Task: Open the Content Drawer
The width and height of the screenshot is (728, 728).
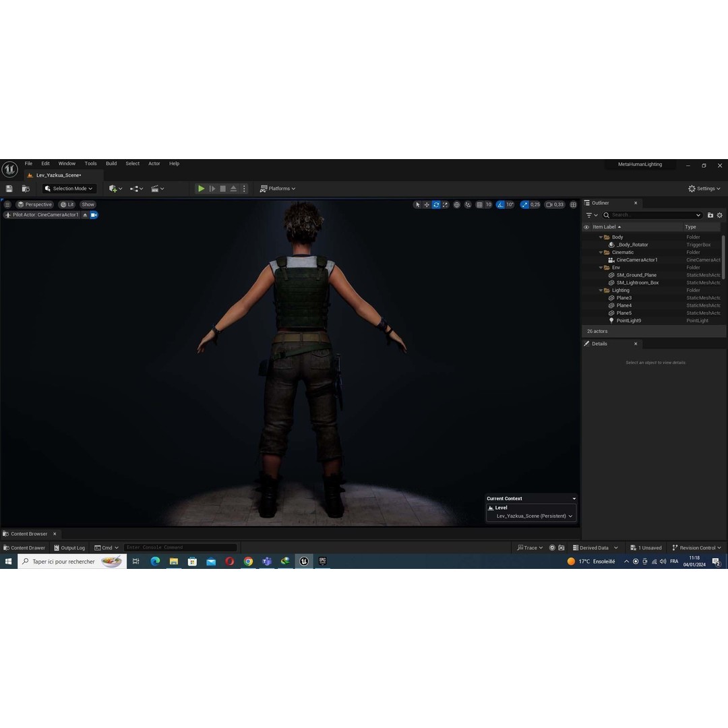Action: point(24,548)
